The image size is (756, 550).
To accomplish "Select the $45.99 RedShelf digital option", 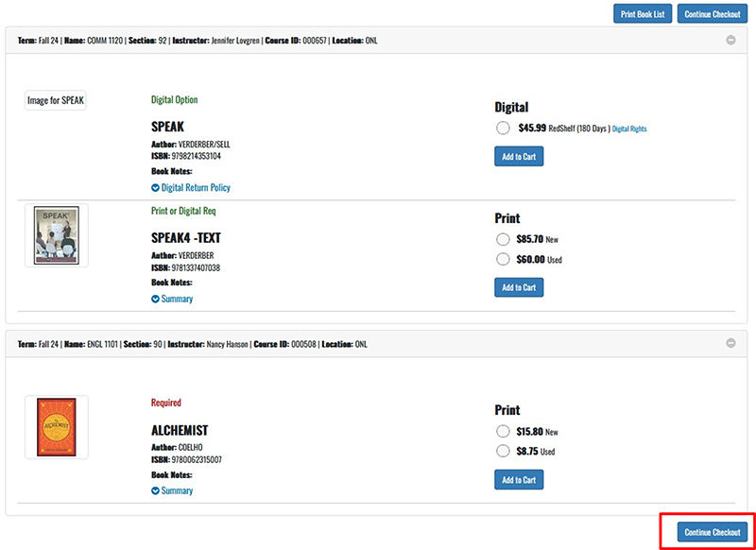I will click(503, 128).
